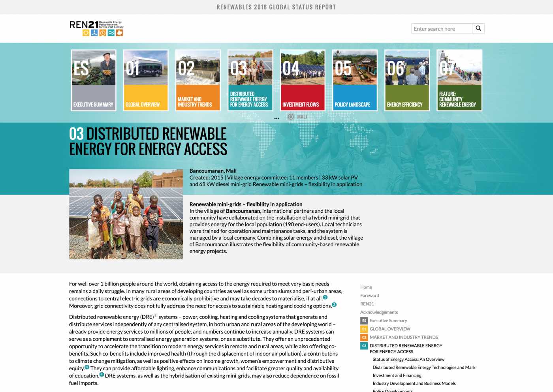Open footnote reference 3 after 'equity.'
Viewport: 553px width, 392px height.
[x=87, y=367]
